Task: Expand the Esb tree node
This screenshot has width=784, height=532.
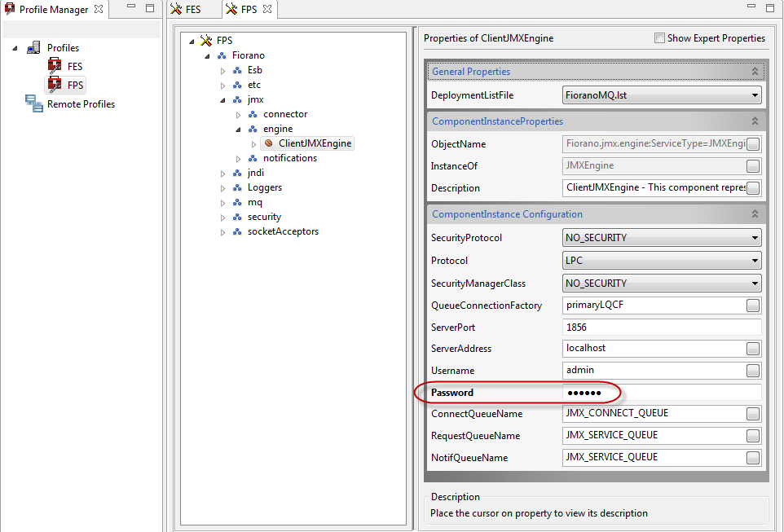Action: (x=222, y=70)
